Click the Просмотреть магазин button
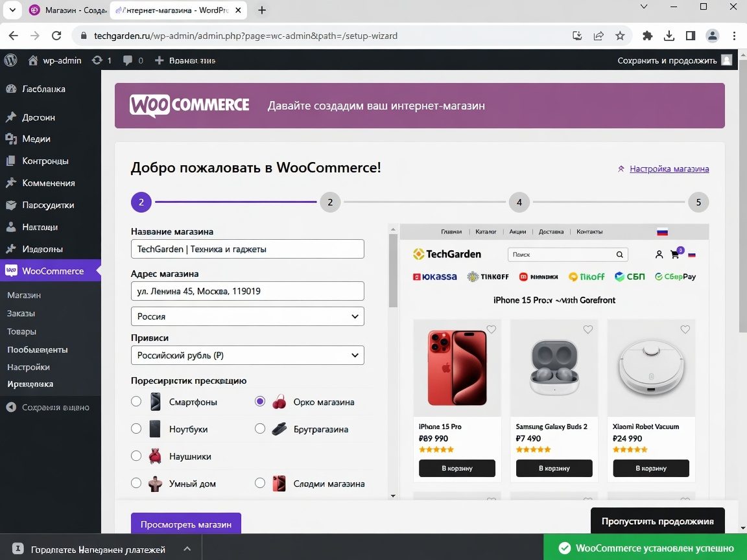The image size is (747, 560). click(x=186, y=524)
